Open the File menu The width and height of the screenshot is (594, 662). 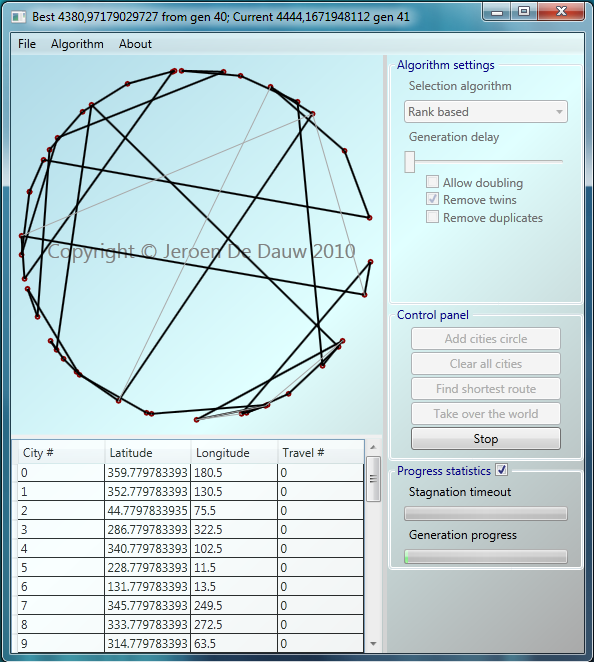tap(27, 44)
